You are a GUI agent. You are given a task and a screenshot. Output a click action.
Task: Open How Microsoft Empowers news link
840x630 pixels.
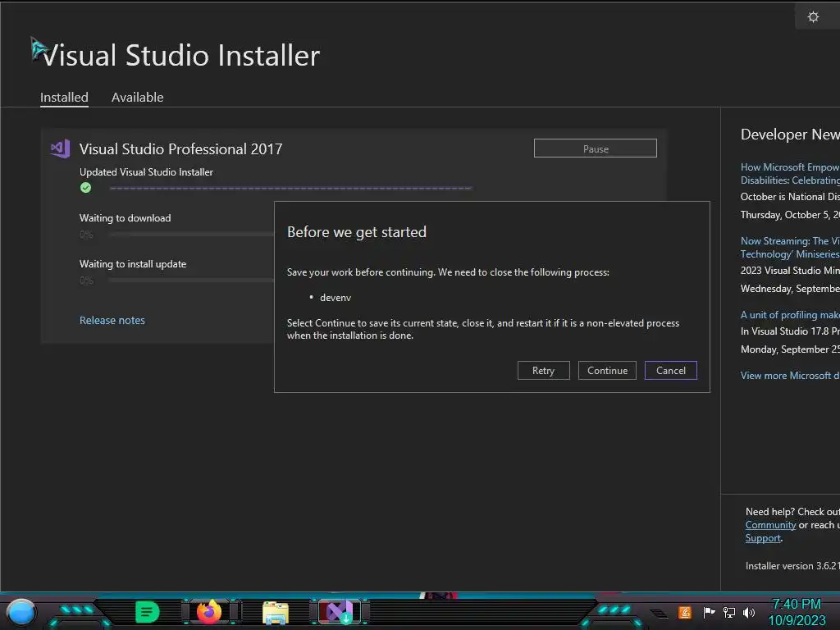(790, 174)
